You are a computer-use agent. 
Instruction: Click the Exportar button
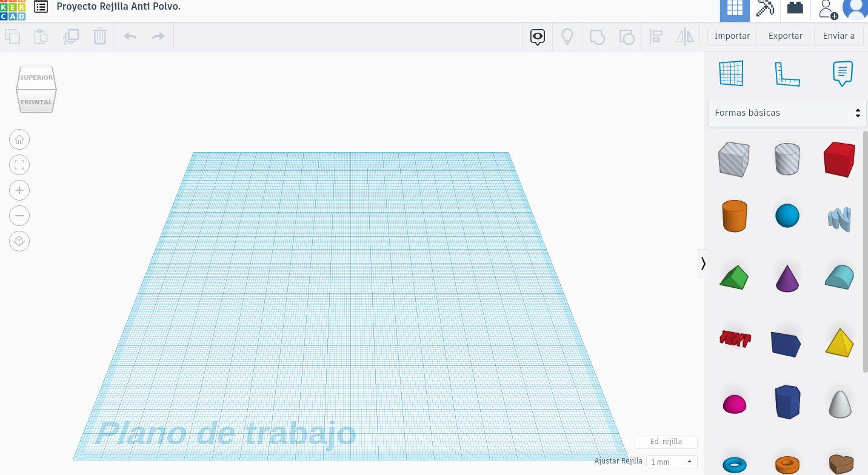785,36
